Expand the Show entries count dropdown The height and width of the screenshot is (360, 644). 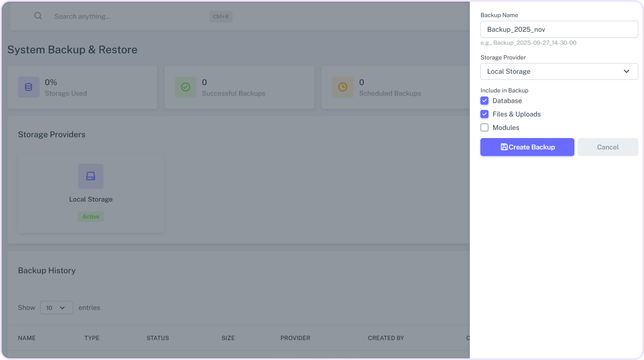pyautogui.click(x=57, y=307)
